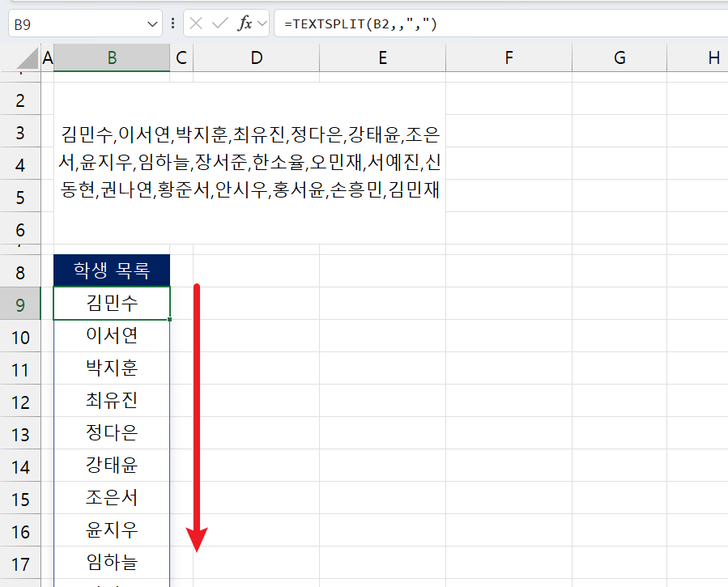Viewport: 728px width, 587px height.
Task: Select column G header
Action: click(619, 58)
